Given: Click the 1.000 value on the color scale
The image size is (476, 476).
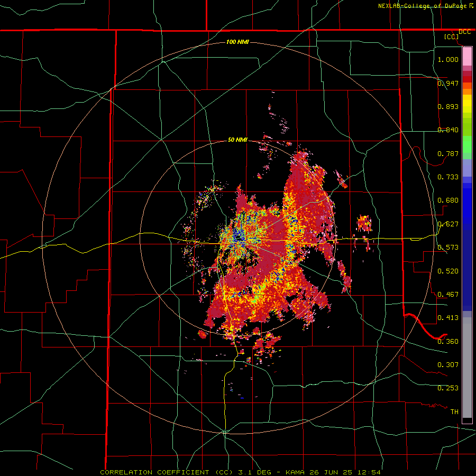Looking at the screenshot, I should 448,59.
